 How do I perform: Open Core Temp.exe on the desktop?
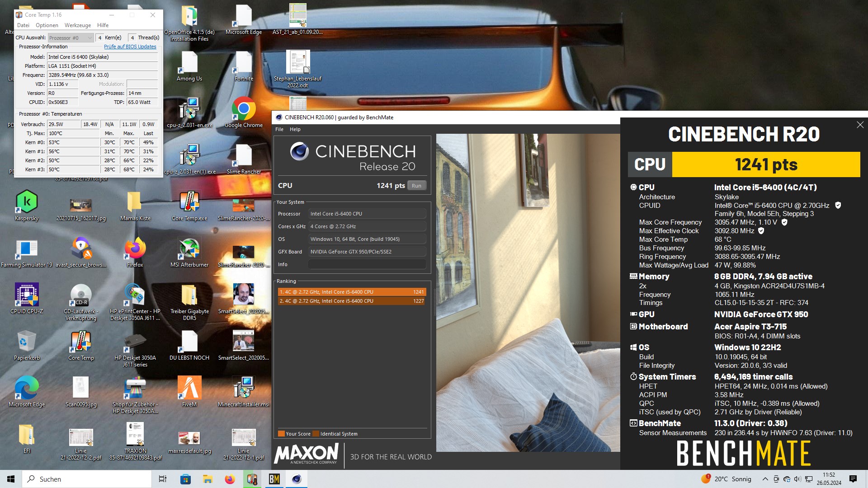(x=189, y=206)
